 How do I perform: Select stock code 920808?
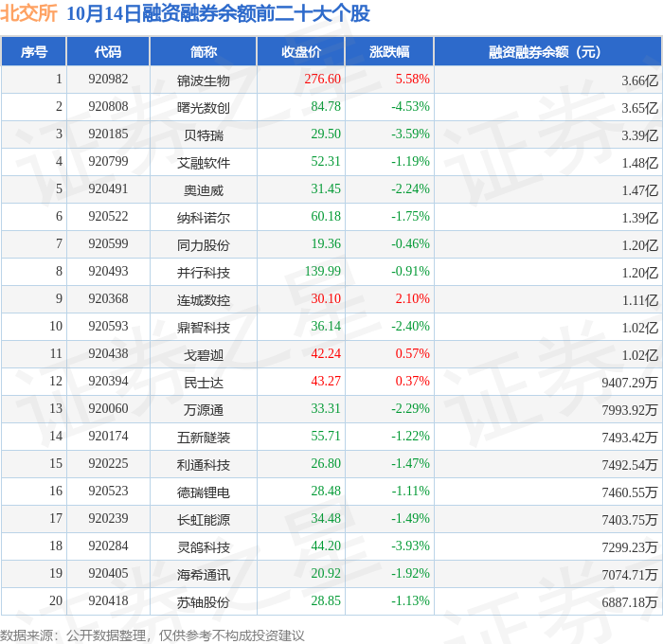tap(108, 107)
